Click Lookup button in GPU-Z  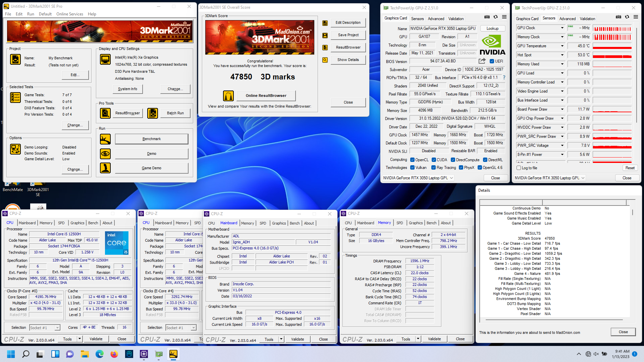[x=493, y=28]
